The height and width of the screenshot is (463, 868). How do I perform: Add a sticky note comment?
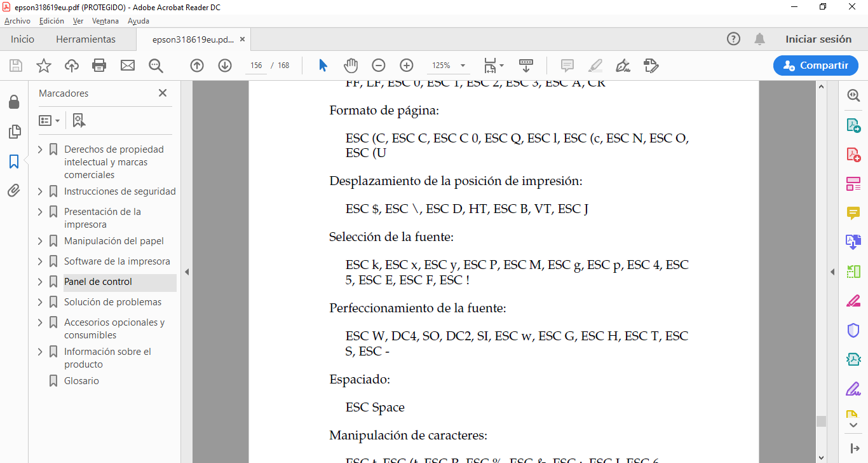[x=567, y=66]
